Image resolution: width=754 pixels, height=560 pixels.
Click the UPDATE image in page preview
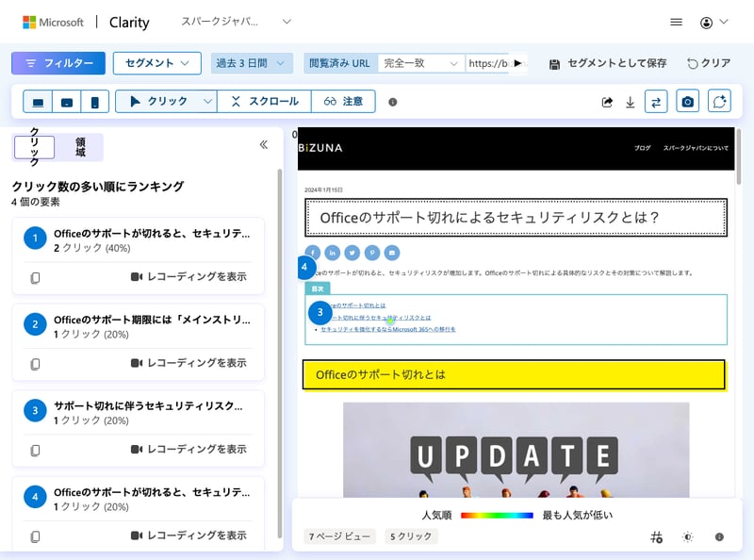point(516,450)
